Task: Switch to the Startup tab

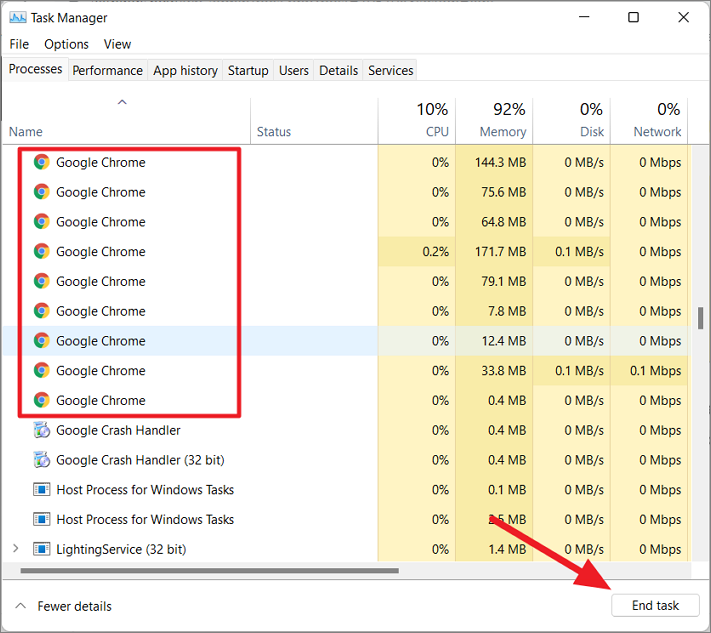Action: [248, 70]
